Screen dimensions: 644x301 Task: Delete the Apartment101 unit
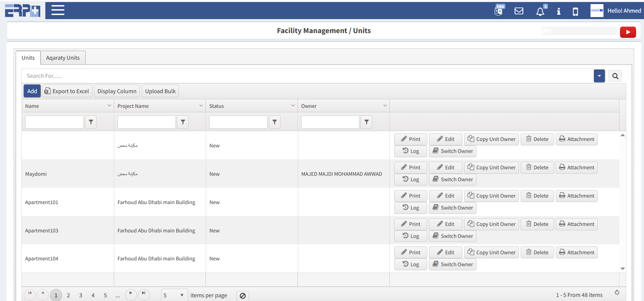tap(537, 196)
